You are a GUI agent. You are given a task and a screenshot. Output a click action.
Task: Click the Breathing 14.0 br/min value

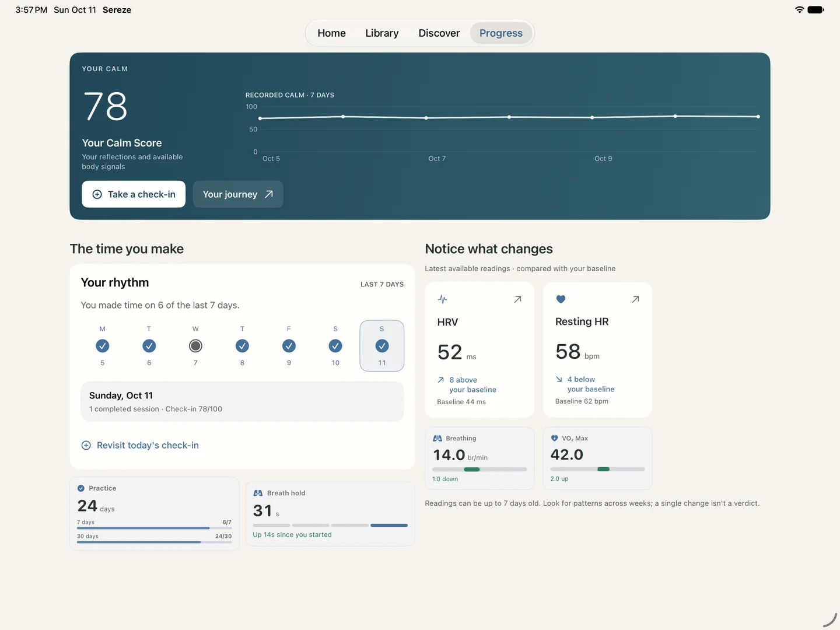pos(460,455)
